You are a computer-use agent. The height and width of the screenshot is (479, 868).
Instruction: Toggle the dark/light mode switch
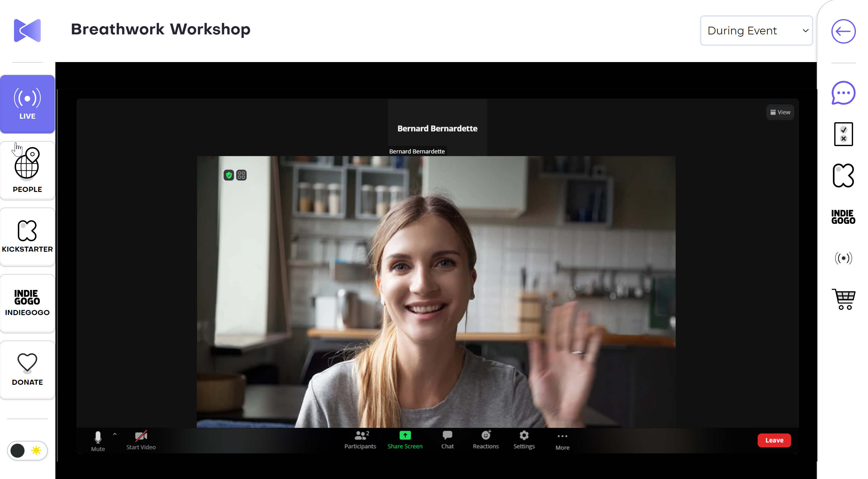pyautogui.click(x=27, y=450)
